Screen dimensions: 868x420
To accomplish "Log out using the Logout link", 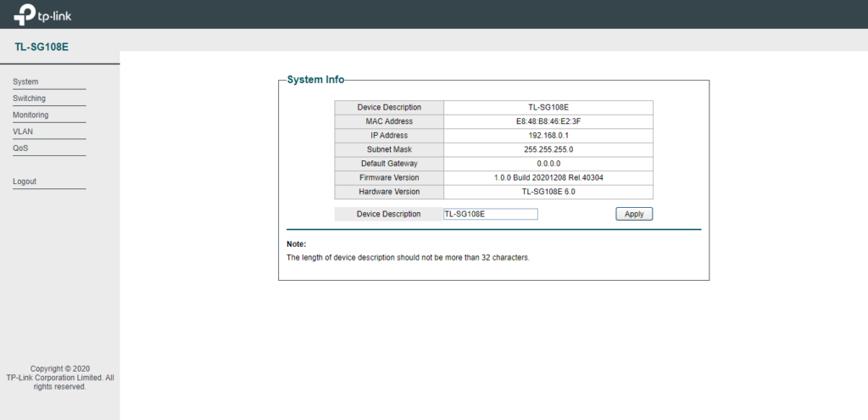I will tap(25, 182).
